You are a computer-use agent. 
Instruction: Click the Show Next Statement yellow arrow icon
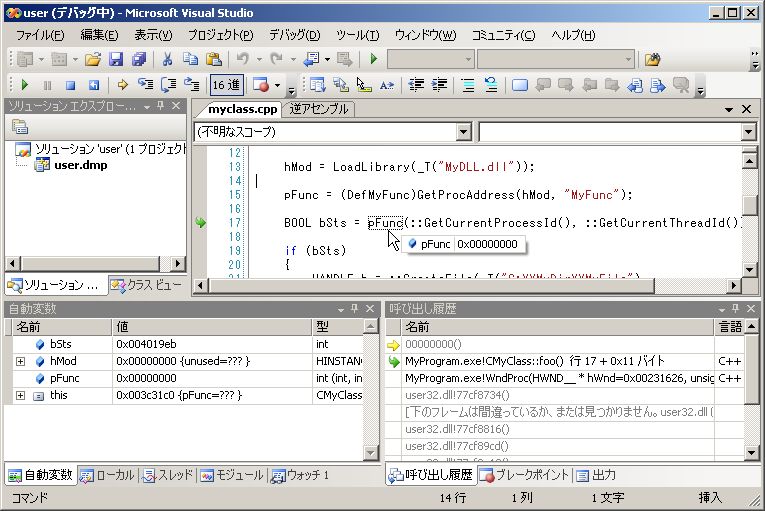pyautogui.click(x=122, y=85)
